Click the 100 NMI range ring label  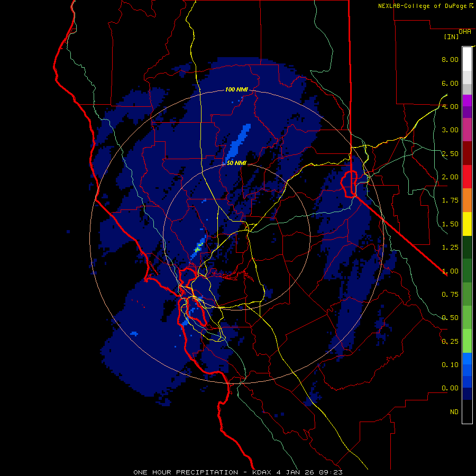click(236, 89)
